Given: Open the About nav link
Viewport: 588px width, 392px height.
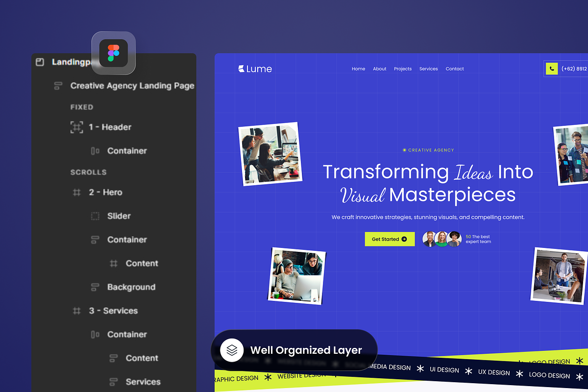Looking at the screenshot, I should pyautogui.click(x=380, y=69).
